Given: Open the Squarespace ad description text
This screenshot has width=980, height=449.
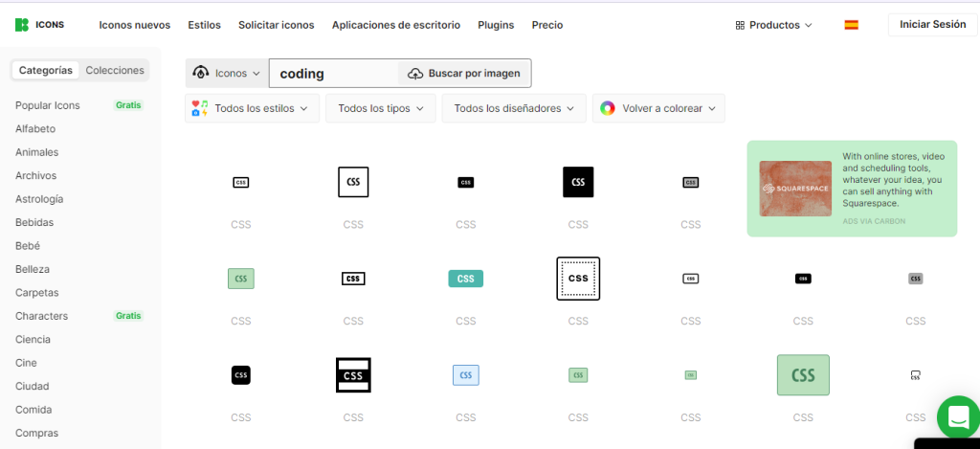Looking at the screenshot, I should pos(894,179).
